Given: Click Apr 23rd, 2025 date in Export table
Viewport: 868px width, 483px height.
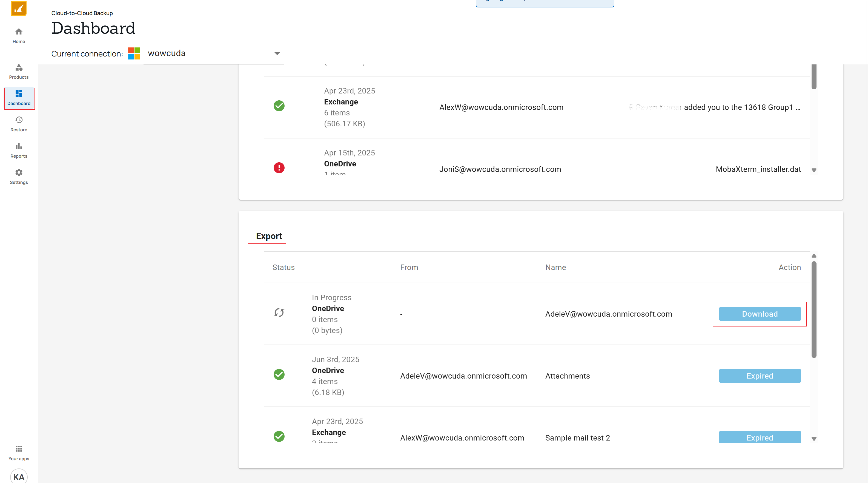Looking at the screenshot, I should click(x=337, y=422).
